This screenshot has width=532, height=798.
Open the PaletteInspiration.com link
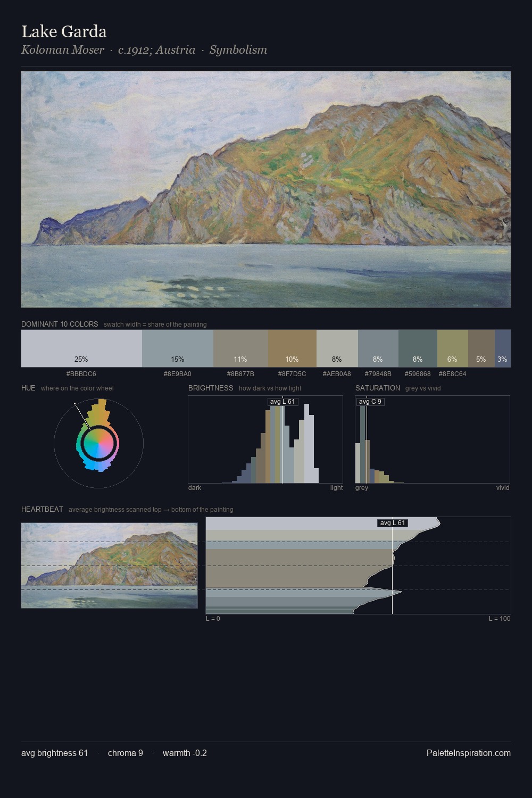click(469, 753)
